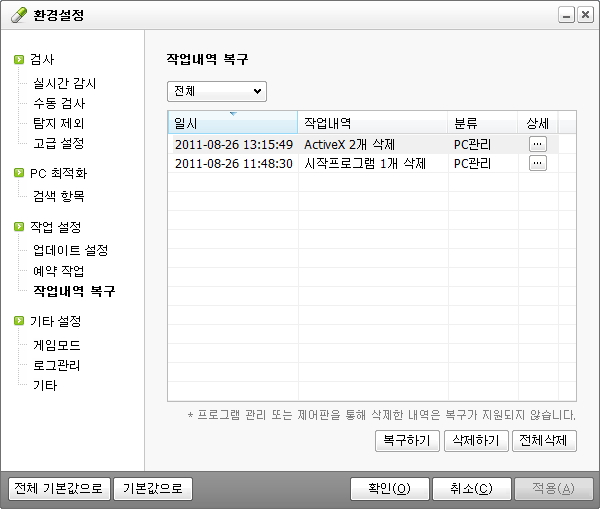Click the green arrow icon beside 작업 설정
600x509 pixels.
coord(20,228)
